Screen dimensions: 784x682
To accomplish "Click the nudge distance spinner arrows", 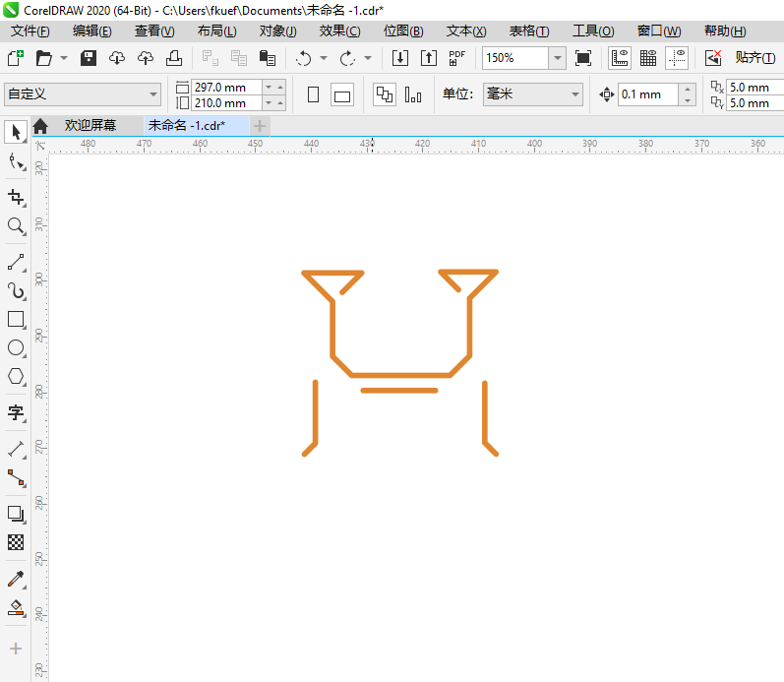I will tap(688, 94).
